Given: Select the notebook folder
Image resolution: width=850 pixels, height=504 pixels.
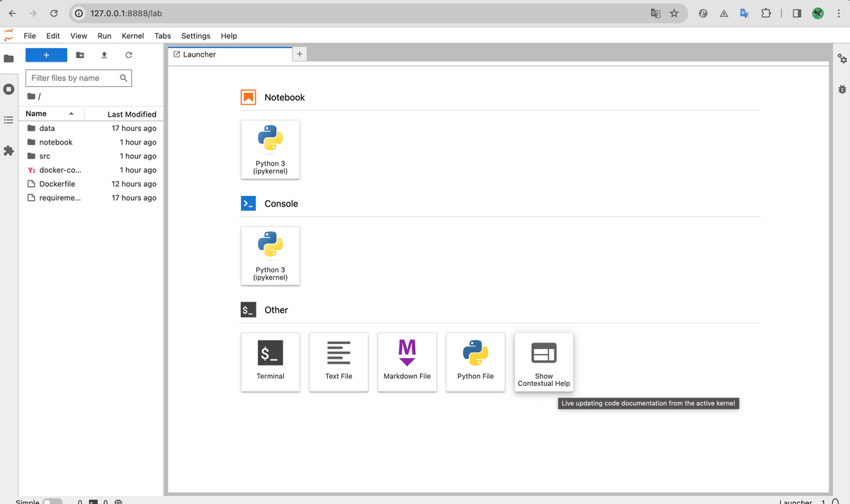Looking at the screenshot, I should coord(91,142).
